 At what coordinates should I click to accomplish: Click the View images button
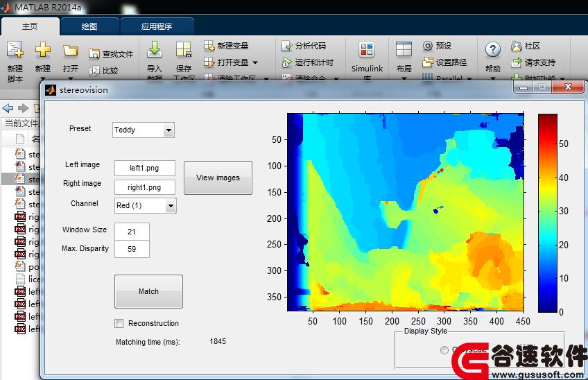tap(218, 178)
